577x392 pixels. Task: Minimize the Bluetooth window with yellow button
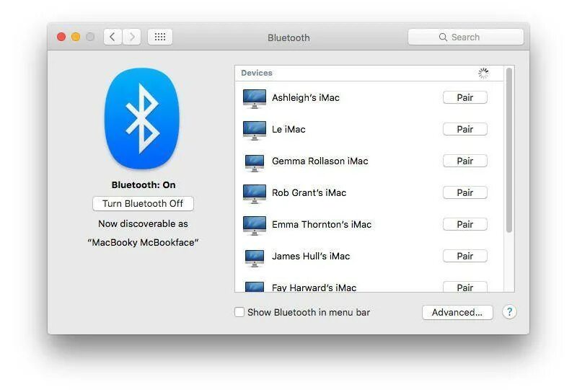76,37
